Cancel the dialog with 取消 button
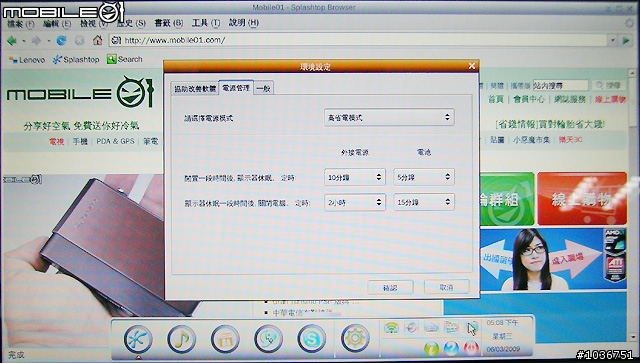The height and width of the screenshot is (363, 640). coord(447,287)
